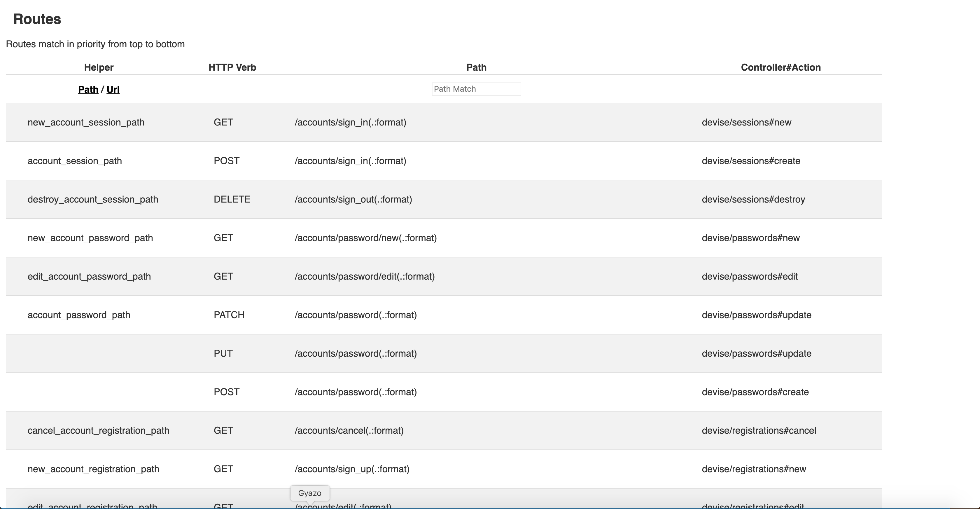Click the /accounts/sign_up(.:format) path cell
The width and height of the screenshot is (980, 509).
352,469
